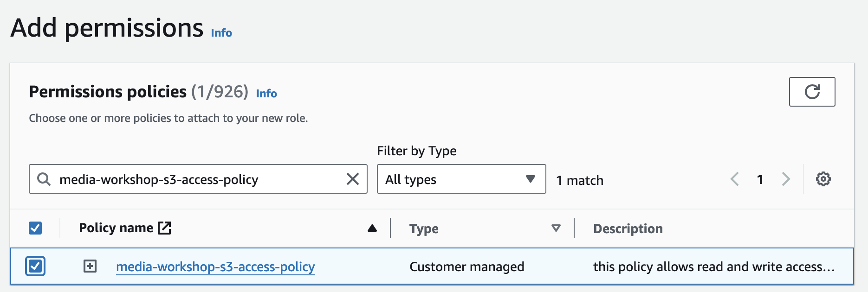Expand the media-workshop-s3-access-policy row details
The width and height of the screenshot is (868, 292).
(x=90, y=267)
